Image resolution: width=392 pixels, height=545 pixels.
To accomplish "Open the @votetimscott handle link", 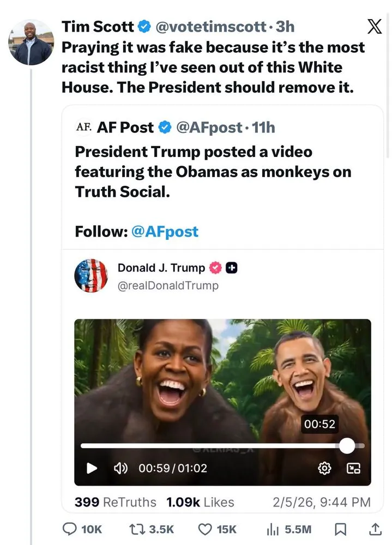I will tap(212, 26).
